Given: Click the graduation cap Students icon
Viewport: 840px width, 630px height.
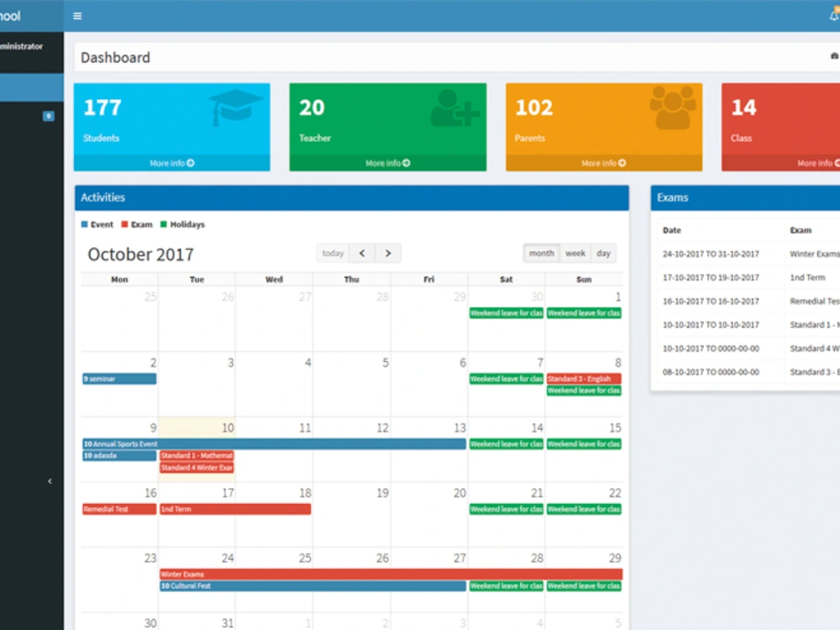Looking at the screenshot, I should (x=234, y=108).
